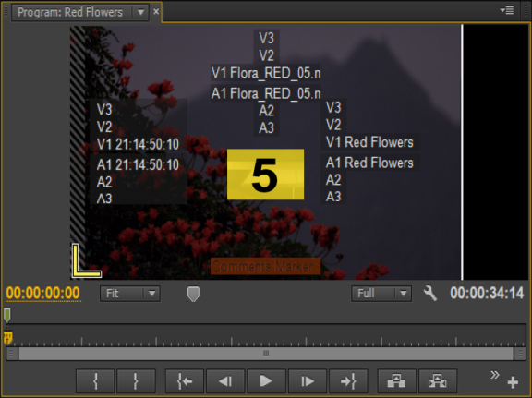
Task: Play the Red Flowers sequence
Action: click(x=266, y=381)
